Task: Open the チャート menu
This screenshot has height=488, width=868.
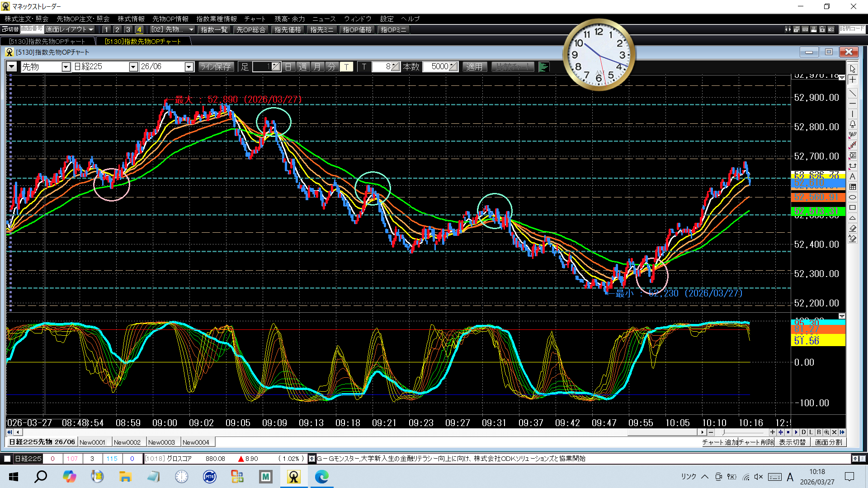Action: pyautogui.click(x=255, y=19)
